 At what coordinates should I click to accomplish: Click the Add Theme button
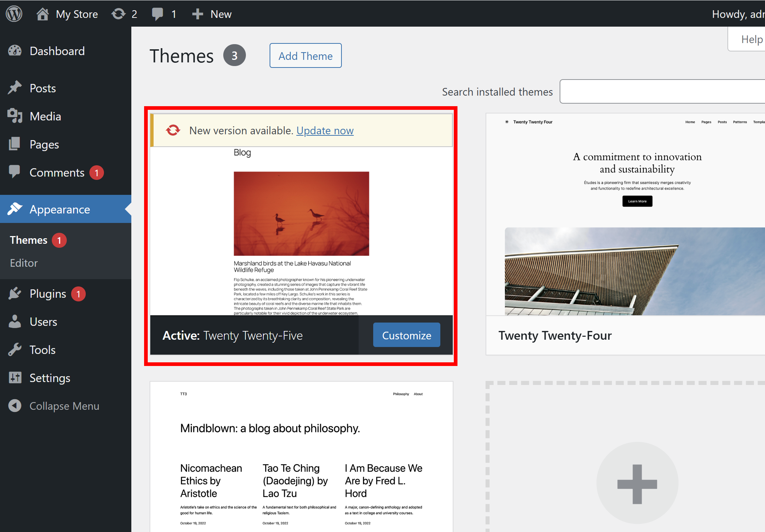click(305, 56)
